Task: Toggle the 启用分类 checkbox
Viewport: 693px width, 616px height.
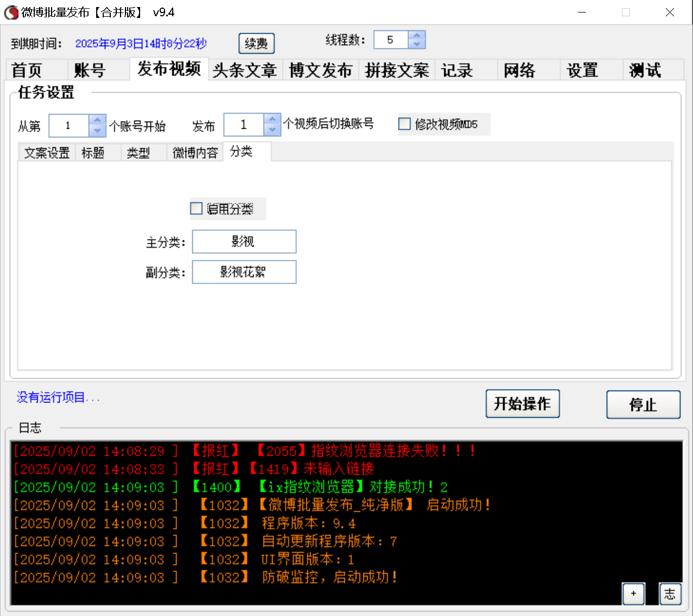Action: pos(196,208)
